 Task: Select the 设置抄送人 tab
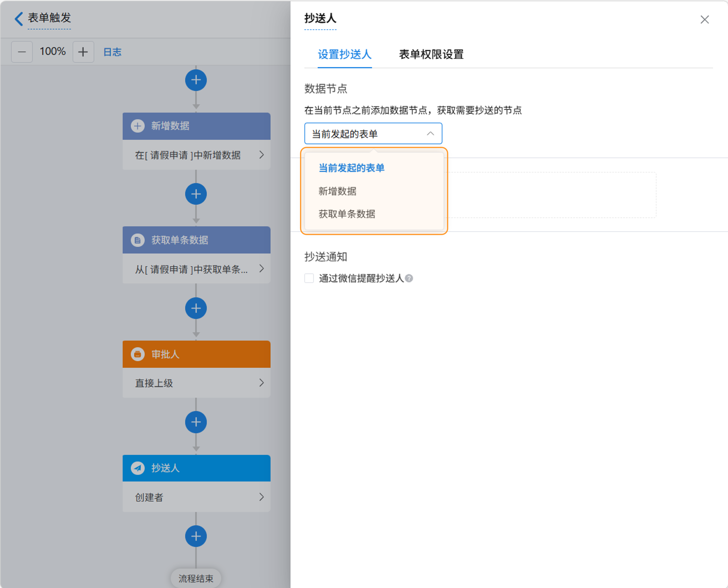pos(344,54)
